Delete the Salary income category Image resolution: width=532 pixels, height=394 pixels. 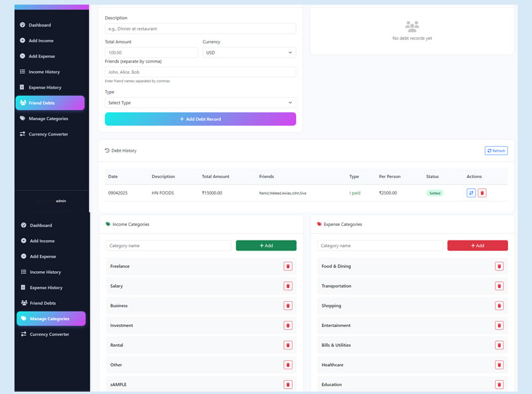288,286
